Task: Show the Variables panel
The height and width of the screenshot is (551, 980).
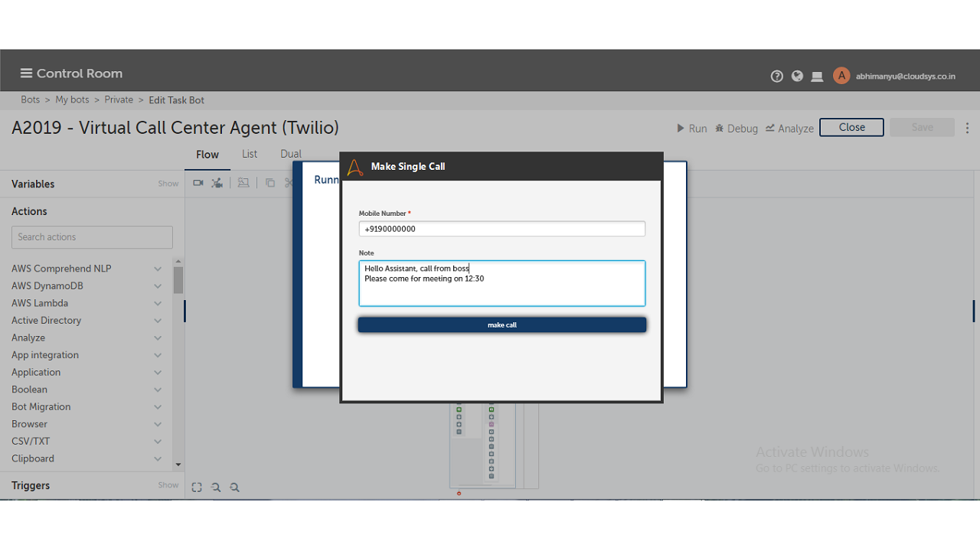Action: coord(168,184)
